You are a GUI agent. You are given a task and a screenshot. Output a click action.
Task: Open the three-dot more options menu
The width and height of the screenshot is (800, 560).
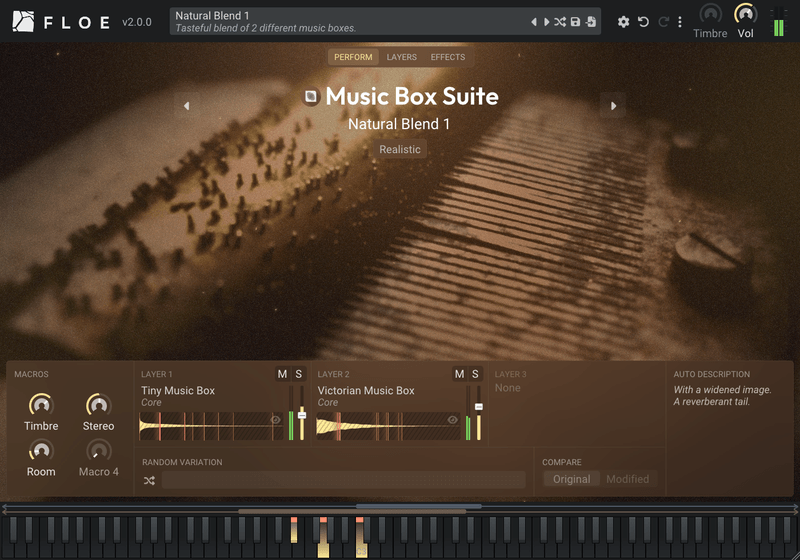point(680,22)
